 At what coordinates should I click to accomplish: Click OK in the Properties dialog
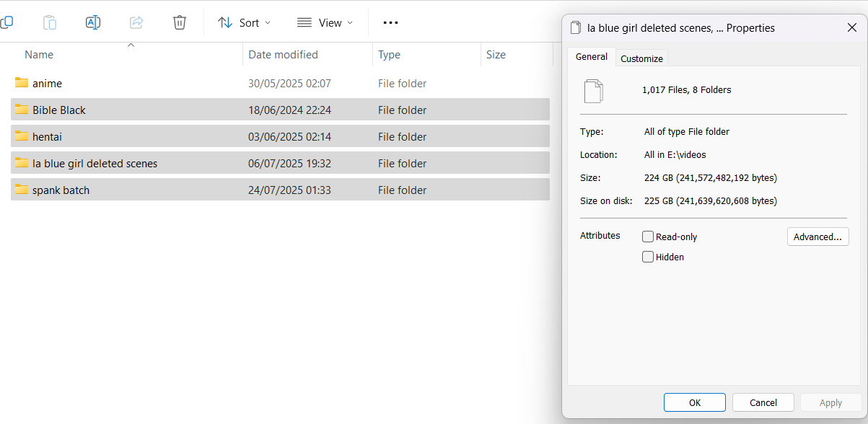(695, 403)
